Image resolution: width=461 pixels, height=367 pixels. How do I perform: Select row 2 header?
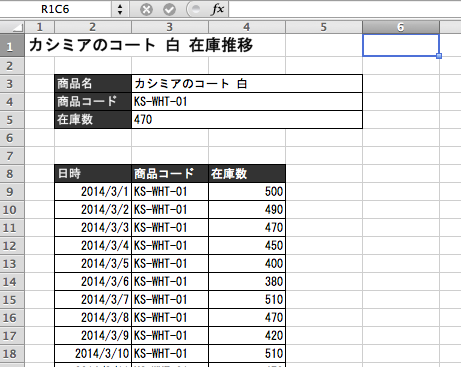click(x=12, y=66)
